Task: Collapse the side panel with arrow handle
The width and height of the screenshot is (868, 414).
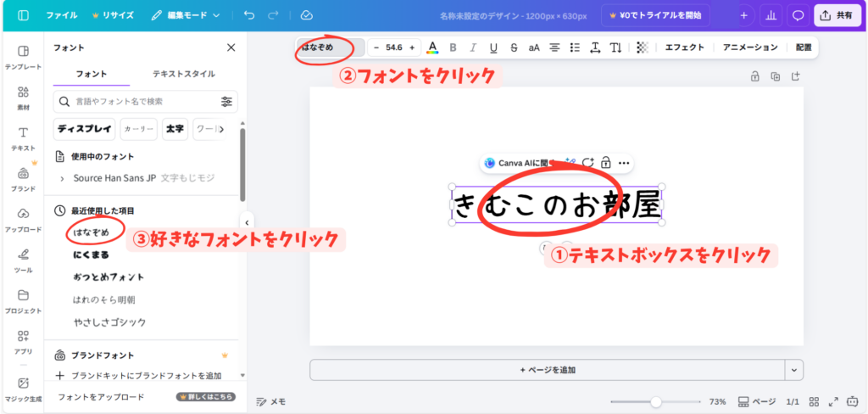Action: (247, 223)
